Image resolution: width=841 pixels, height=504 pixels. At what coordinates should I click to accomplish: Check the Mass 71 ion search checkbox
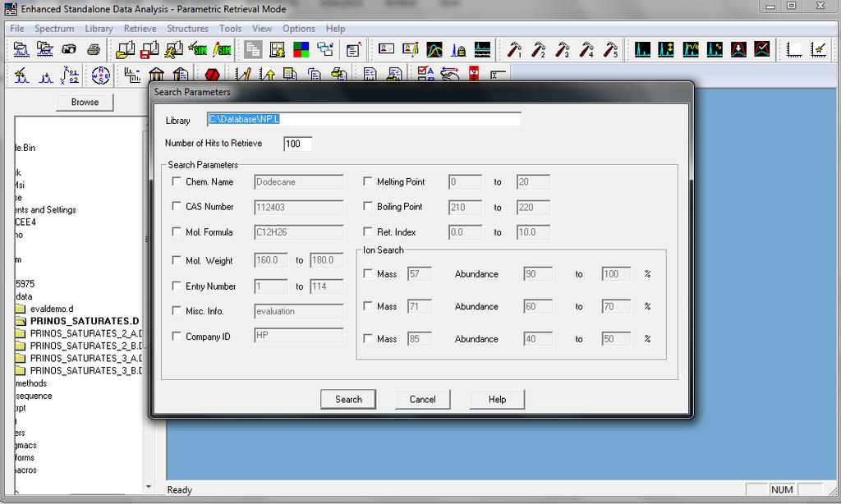tap(367, 306)
